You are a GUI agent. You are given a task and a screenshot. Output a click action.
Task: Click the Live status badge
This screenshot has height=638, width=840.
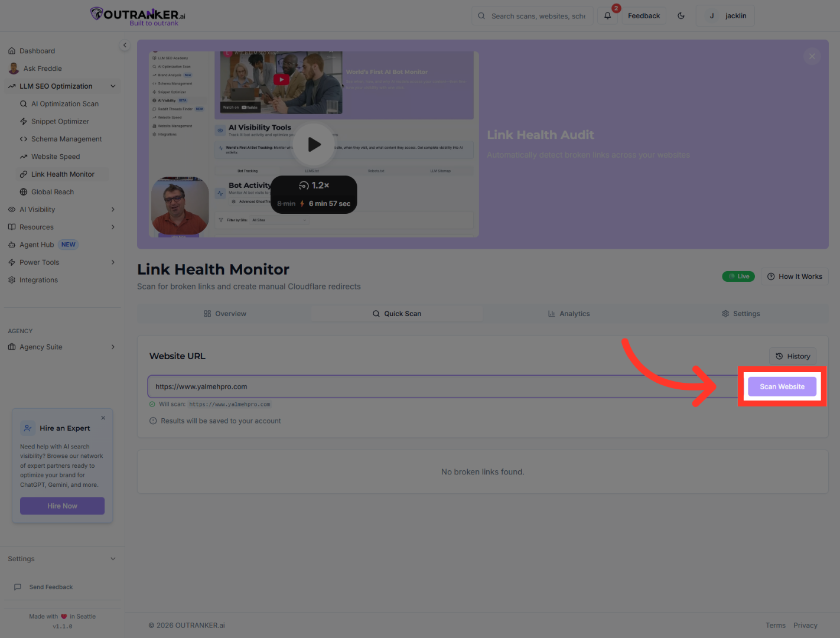click(738, 276)
